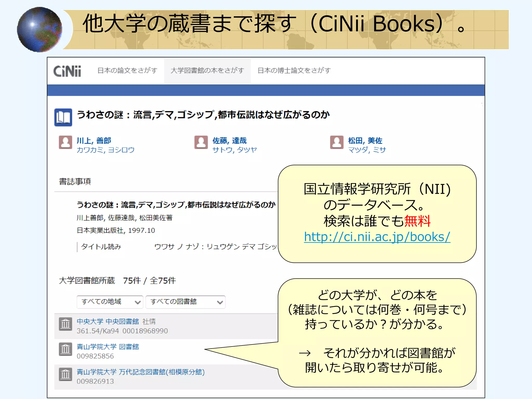Click the page title うわさの謎 heading
Image resolution: width=532 pixels, height=399 pixels.
pyautogui.click(x=203, y=115)
